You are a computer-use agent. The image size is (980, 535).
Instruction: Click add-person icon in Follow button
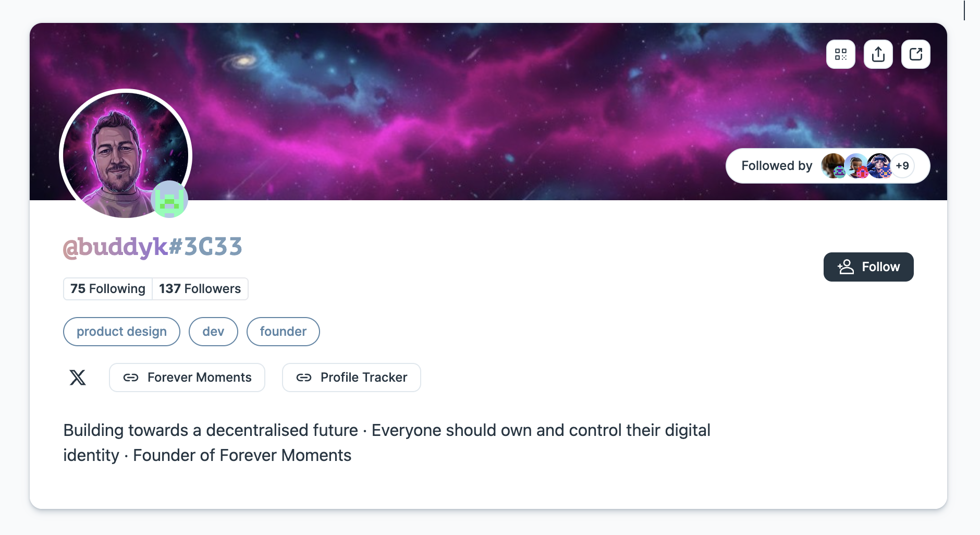(x=846, y=267)
